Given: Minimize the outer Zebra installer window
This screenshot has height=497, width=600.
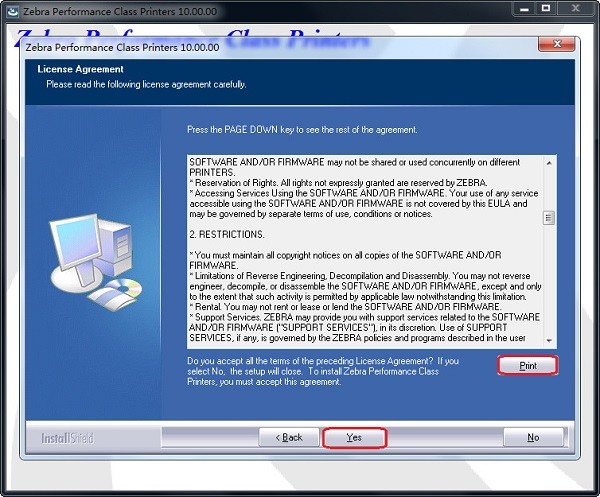Looking at the screenshot, I should tap(523, 9).
